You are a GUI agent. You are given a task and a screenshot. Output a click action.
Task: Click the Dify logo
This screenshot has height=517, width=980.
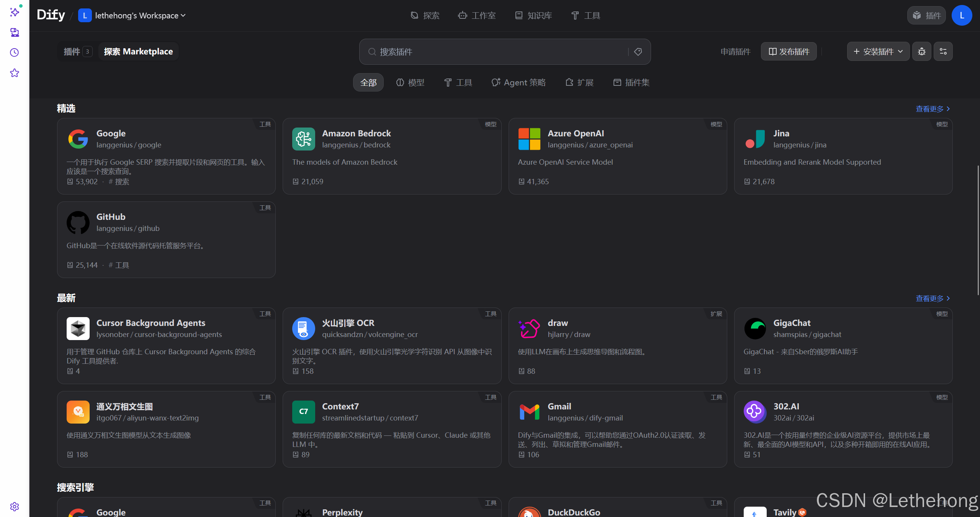51,15
